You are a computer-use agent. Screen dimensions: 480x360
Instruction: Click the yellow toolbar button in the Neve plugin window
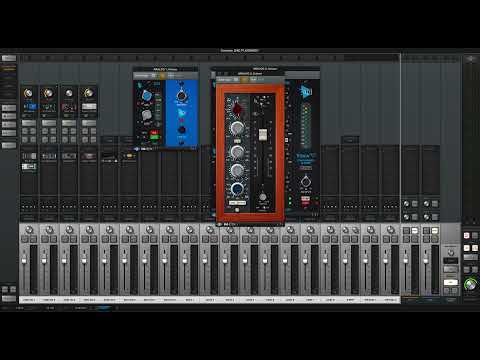point(244,80)
